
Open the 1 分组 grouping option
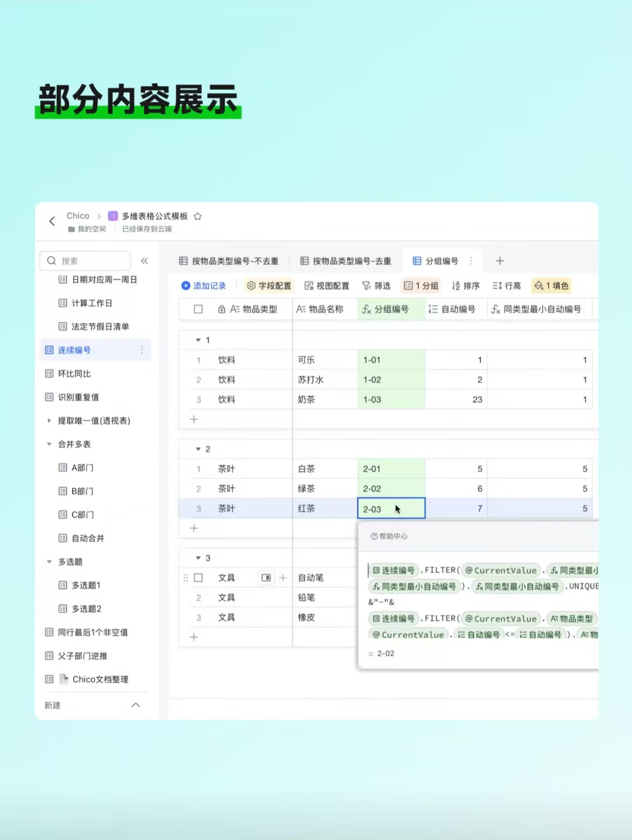tap(421, 286)
